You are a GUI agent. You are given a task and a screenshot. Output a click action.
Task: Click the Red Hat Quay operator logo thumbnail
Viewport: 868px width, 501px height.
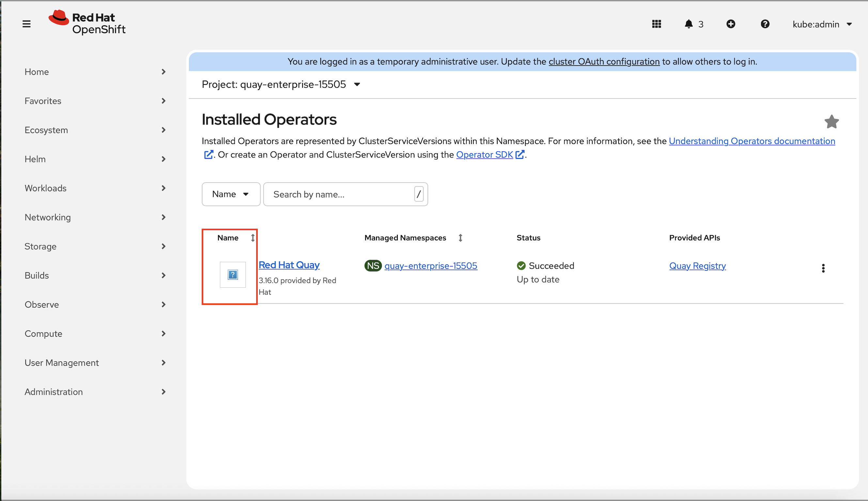[233, 275]
